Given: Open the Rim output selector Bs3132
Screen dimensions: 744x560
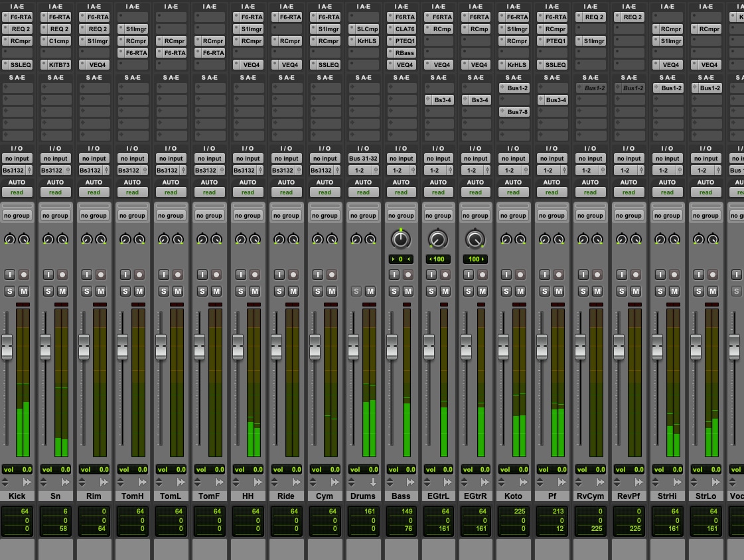Looking at the screenshot, I should point(90,171).
